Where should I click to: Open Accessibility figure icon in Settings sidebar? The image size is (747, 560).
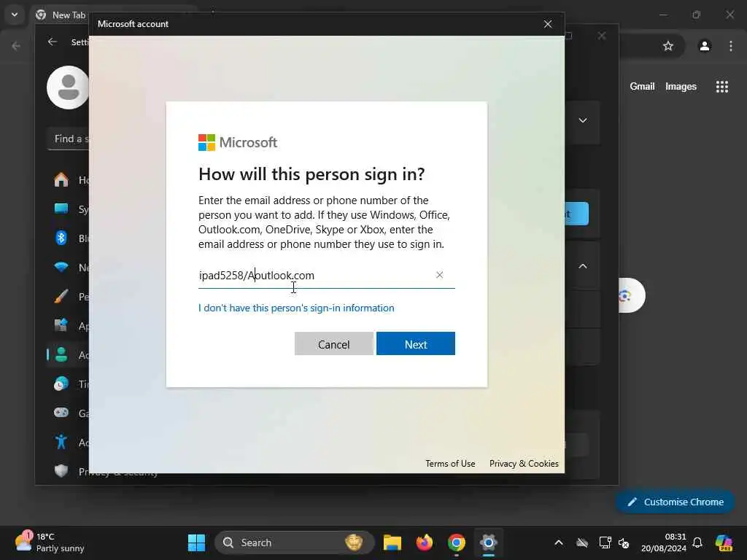point(61,442)
